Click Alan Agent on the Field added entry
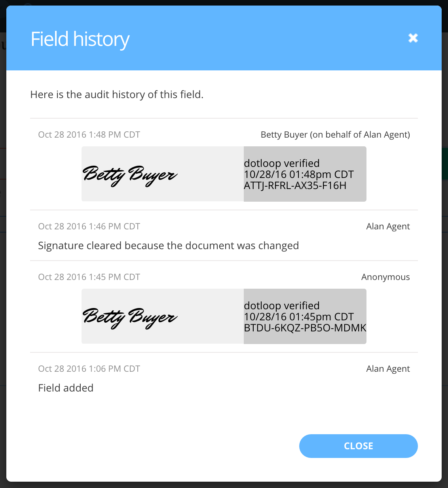Viewport: 448px width, 488px height. click(388, 369)
